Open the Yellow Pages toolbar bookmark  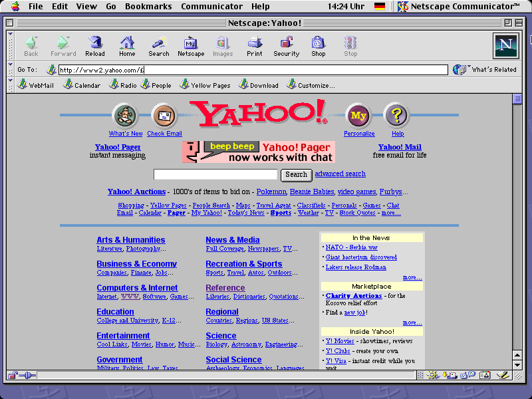coord(205,85)
